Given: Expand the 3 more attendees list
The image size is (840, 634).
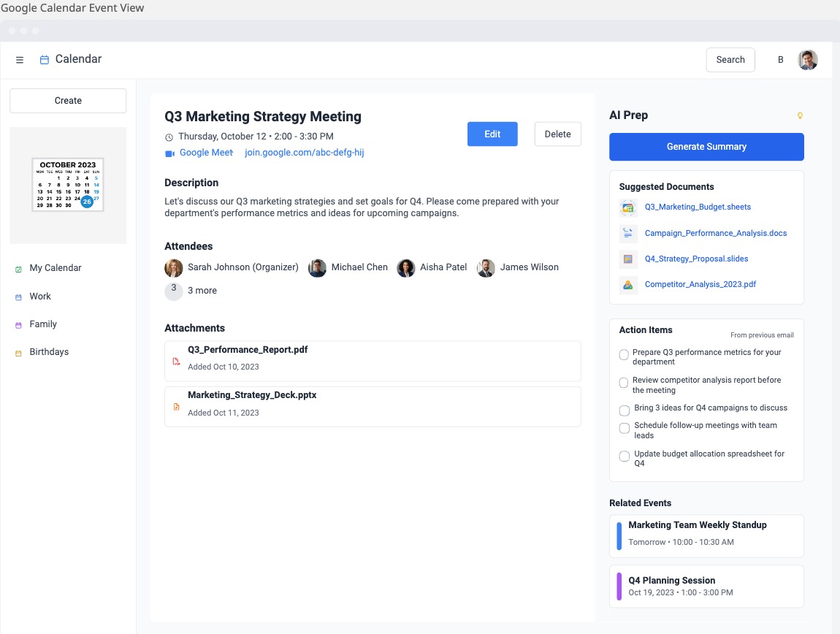Looking at the screenshot, I should [191, 290].
